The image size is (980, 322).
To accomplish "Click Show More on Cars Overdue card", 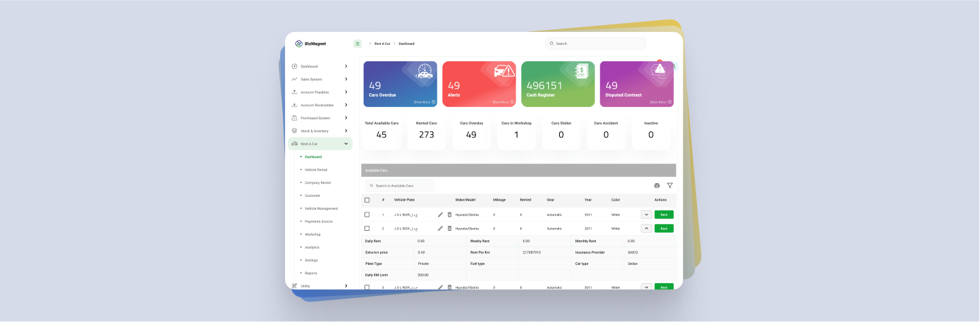I will pyautogui.click(x=424, y=102).
